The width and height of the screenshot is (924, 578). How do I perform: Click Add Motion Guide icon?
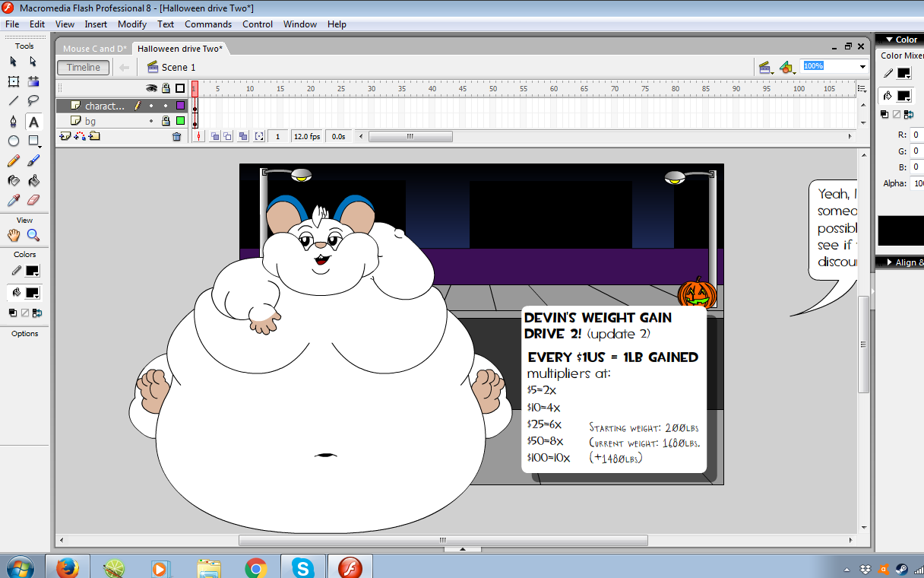click(x=80, y=136)
